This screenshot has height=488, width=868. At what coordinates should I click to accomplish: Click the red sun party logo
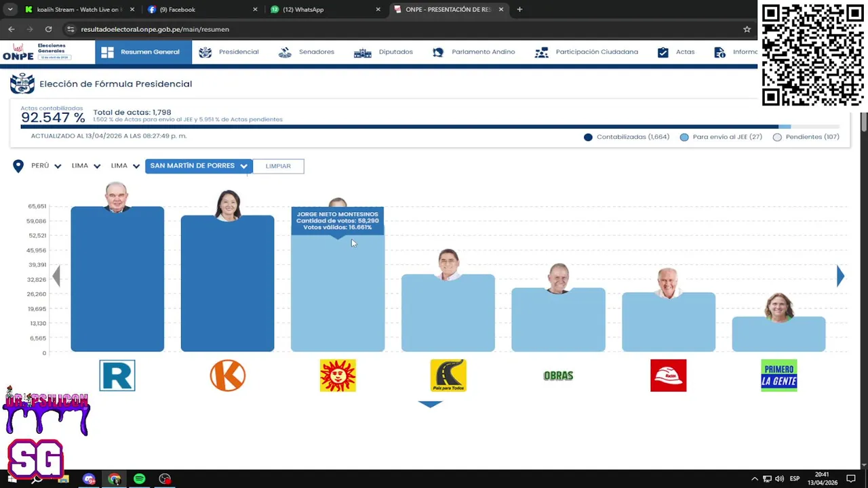click(x=338, y=375)
